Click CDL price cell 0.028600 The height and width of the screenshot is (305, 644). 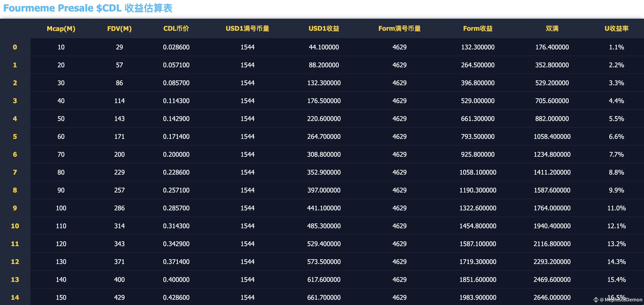[176, 47]
